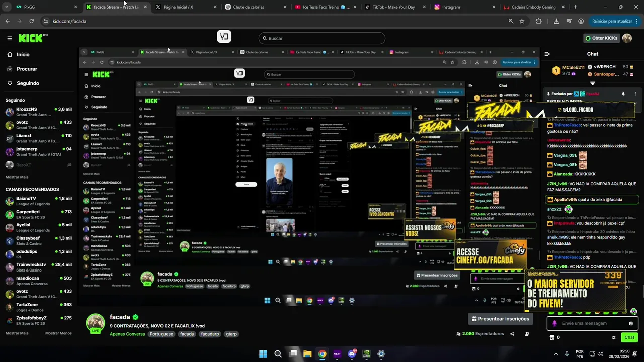Switch to the Instagram browser tab
Image resolution: width=644 pixels, height=362 pixels.
point(464,7)
